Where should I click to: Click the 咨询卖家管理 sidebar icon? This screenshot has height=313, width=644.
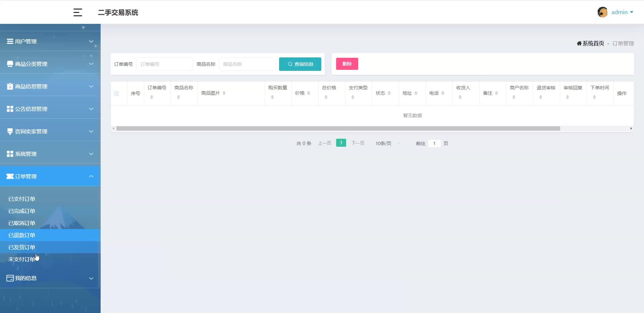tap(10, 131)
